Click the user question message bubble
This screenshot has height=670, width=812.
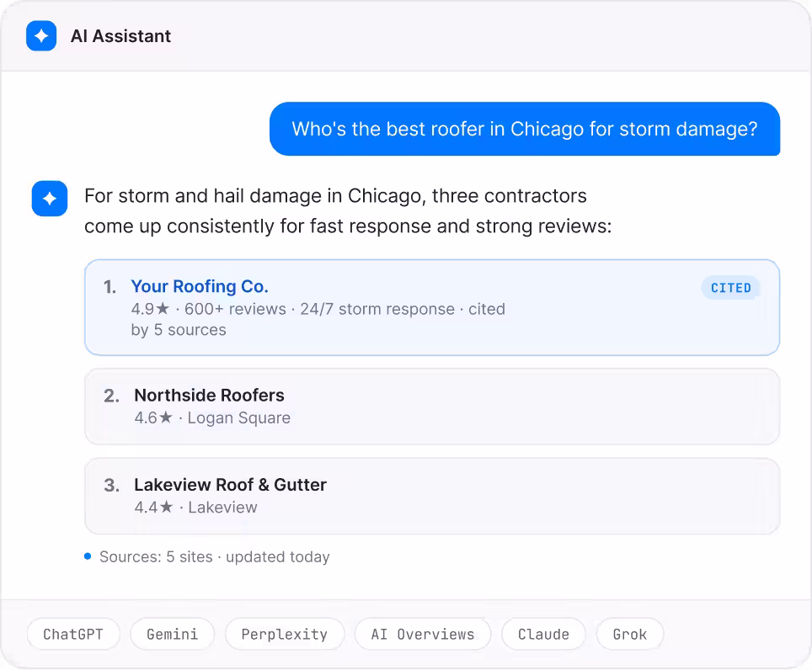click(x=525, y=129)
